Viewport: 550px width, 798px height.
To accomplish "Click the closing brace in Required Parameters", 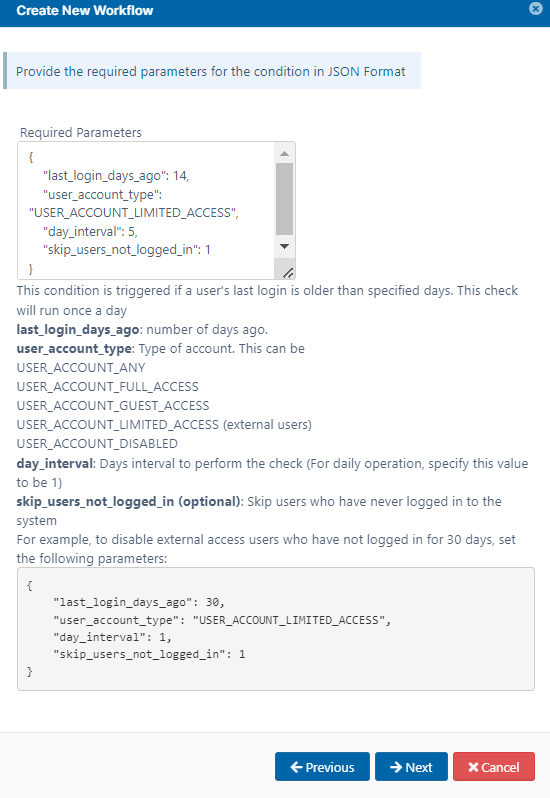I will pos(31,268).
